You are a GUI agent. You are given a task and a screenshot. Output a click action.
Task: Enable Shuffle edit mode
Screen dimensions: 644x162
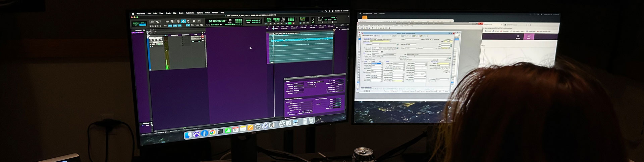tap(136, 23)
